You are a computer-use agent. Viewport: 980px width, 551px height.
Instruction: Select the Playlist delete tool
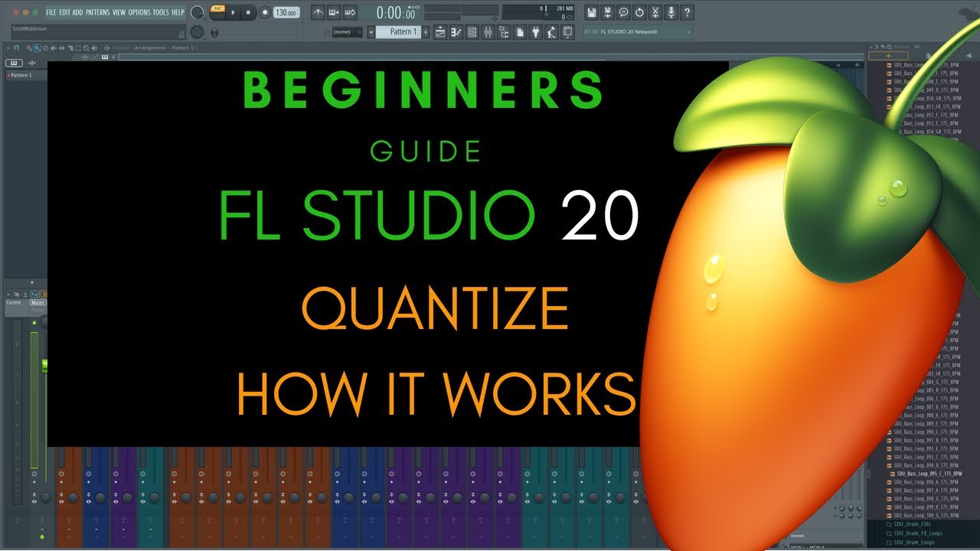45,47
